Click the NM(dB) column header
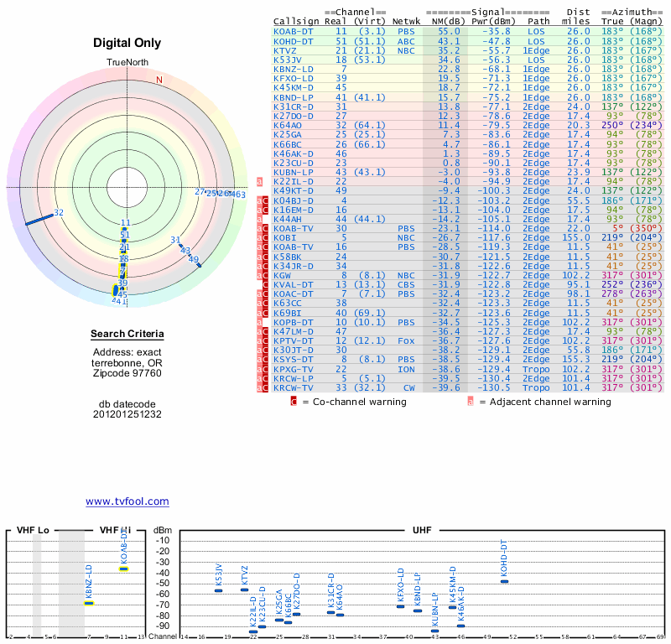The image size is (671, 644). coord(448,22)
